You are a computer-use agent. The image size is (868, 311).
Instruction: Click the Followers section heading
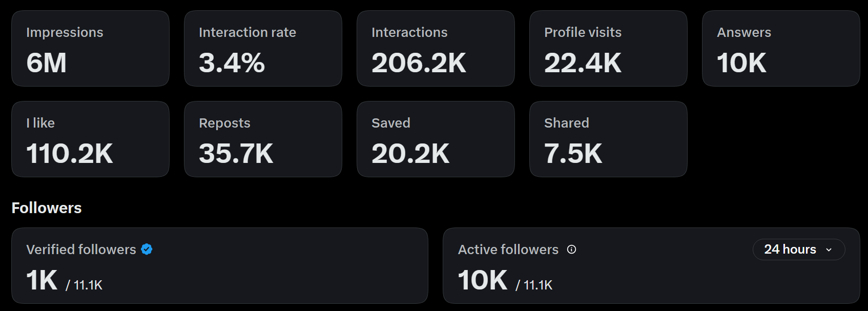(x=47, y=208)
